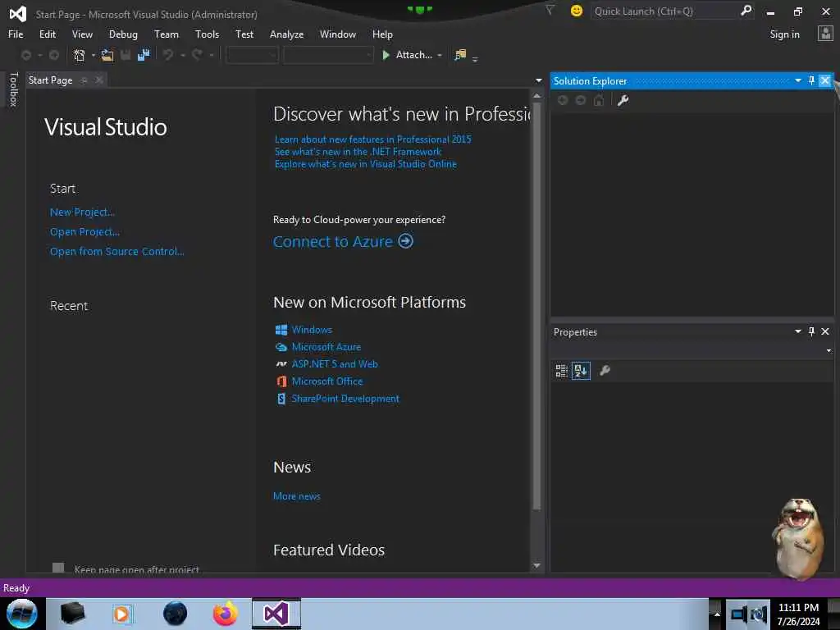Open the Undo history dropdown arrow
Image resolution: width=840 pixels, height=630 pixels.
click(x=182, y=55)
